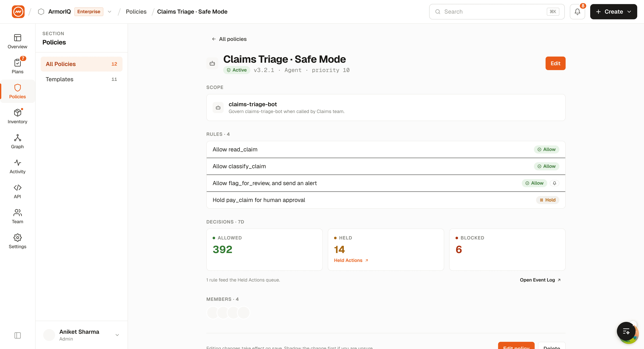This screenshot has height=349, width=644.
Task: Click the last member avatar under Members
Action: coord(243,313)
